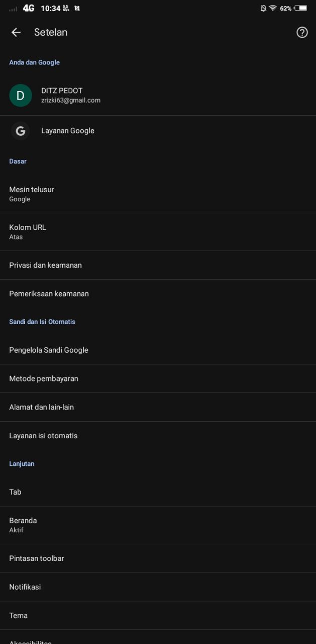The image size is (316, 644).
Task: Open the help question mark icon
Action: click(302, 32)
